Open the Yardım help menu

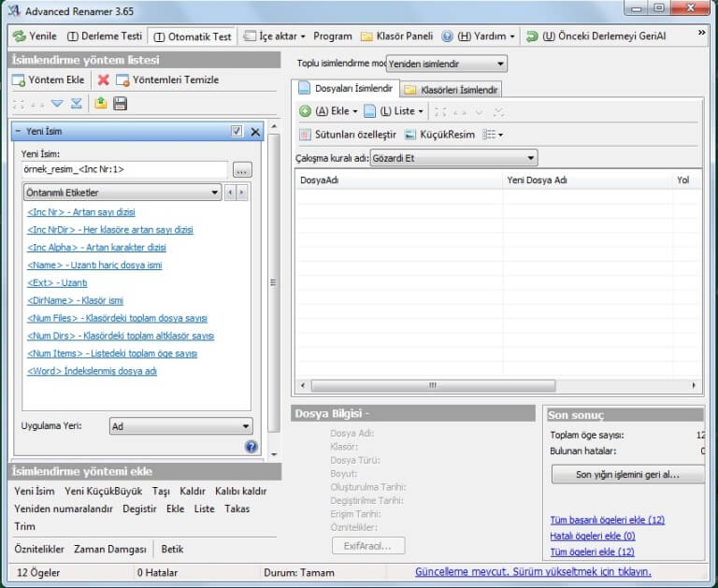[479, 36]
